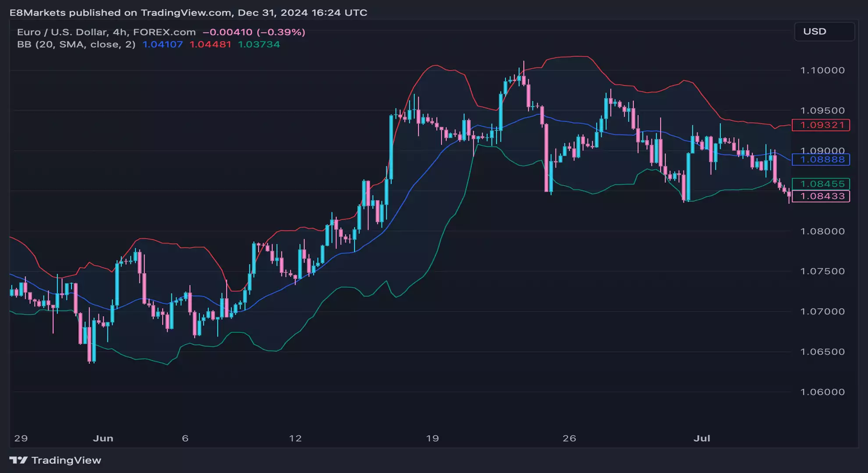Screen dimensions: 868x473
Task: Click the green BB value 1.03734
Action: tap(259, 44)
